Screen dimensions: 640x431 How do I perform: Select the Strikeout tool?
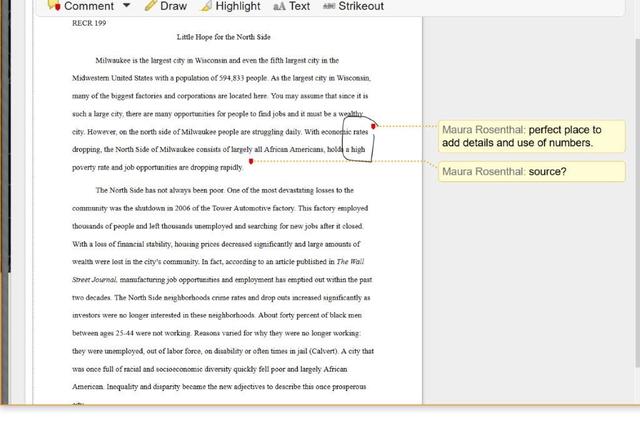click(x=353, y=6)
